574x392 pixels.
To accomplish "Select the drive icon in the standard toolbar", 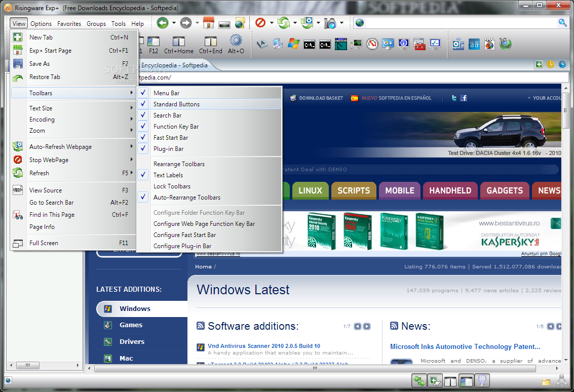I will [x=224, y=24].
